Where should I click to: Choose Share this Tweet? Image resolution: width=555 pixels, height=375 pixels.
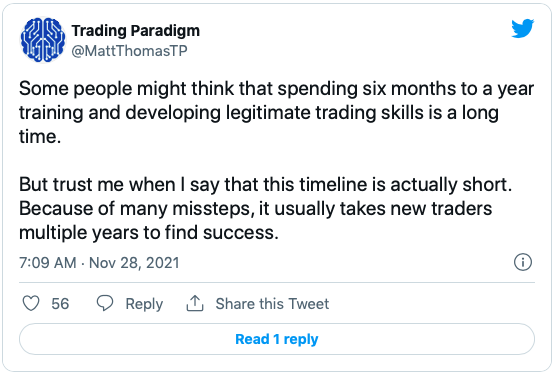click(x=272, y=303)
